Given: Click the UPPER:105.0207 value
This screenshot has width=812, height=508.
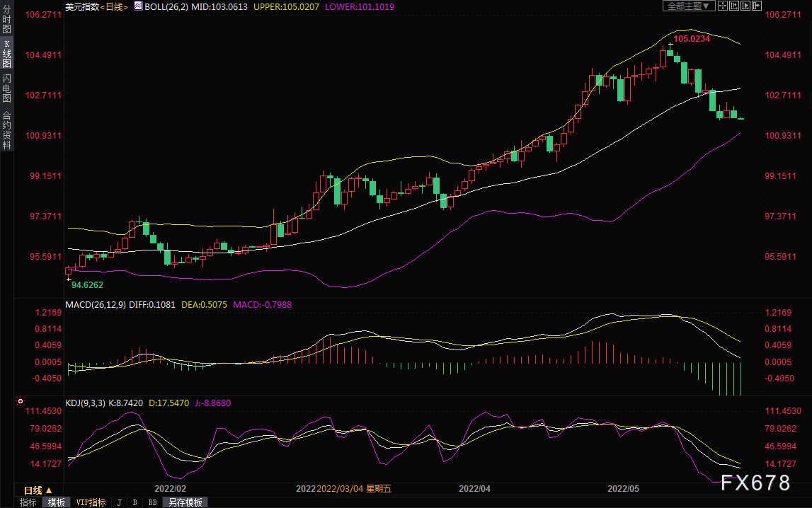Looking at the screenshot, I should 287,7.
